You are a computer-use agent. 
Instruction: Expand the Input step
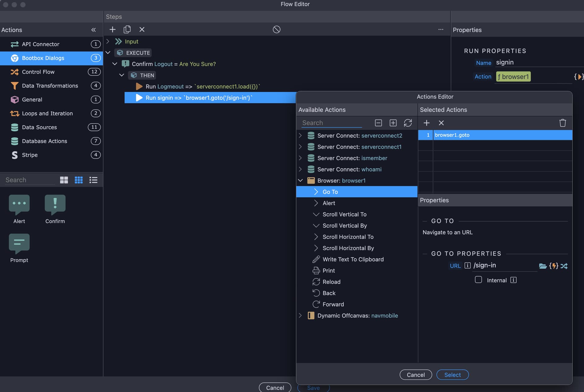pos(108,41)
